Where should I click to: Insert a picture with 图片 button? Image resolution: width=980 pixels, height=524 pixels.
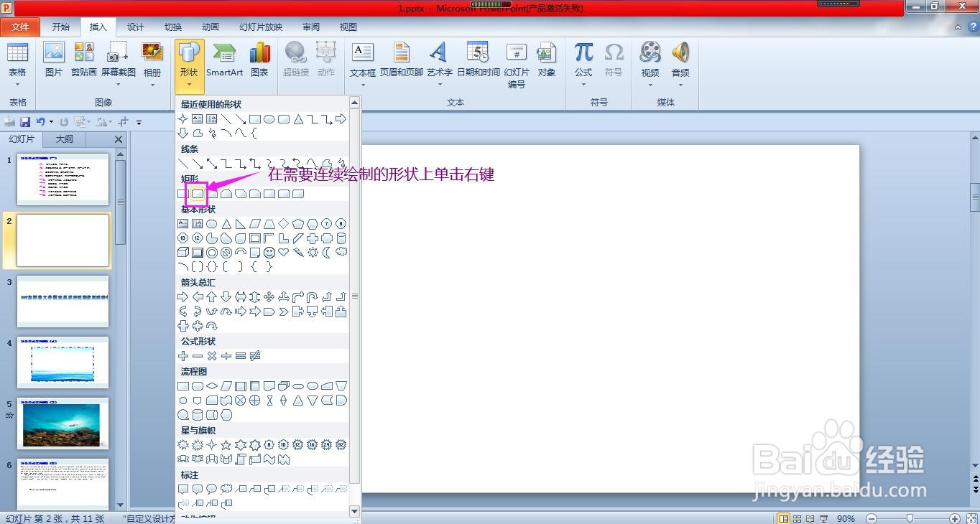pyautogui.click(x=54, y=59)
